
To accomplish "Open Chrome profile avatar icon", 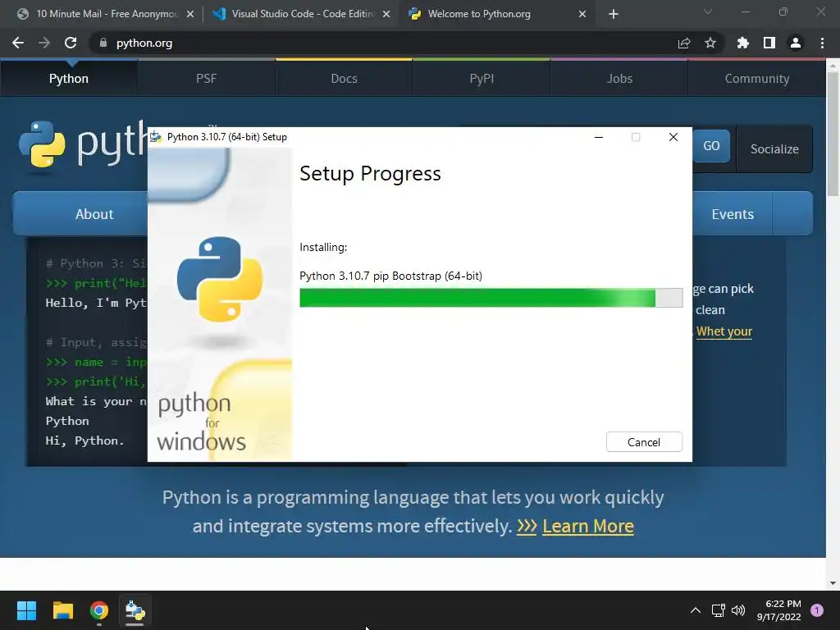I will point(796,43).
